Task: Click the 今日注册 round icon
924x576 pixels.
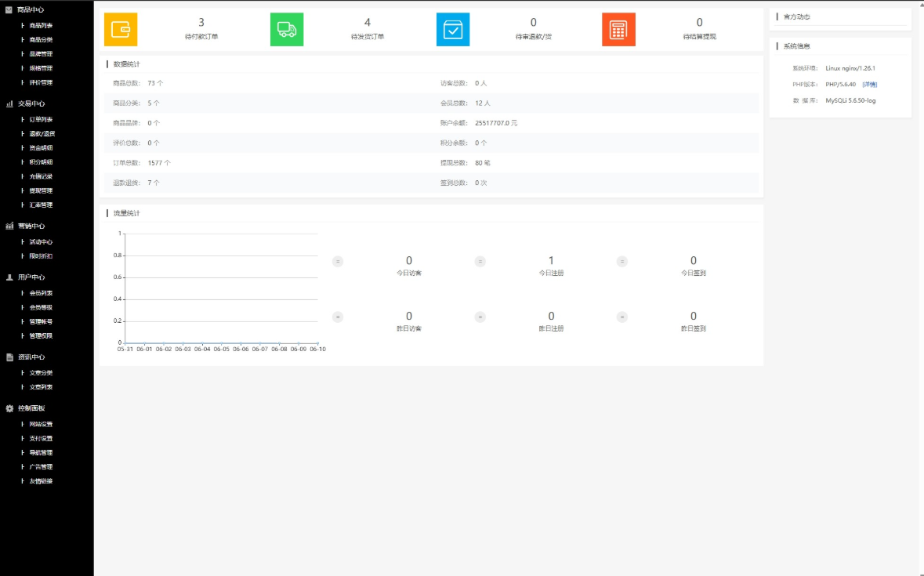Action: point(480,262)
